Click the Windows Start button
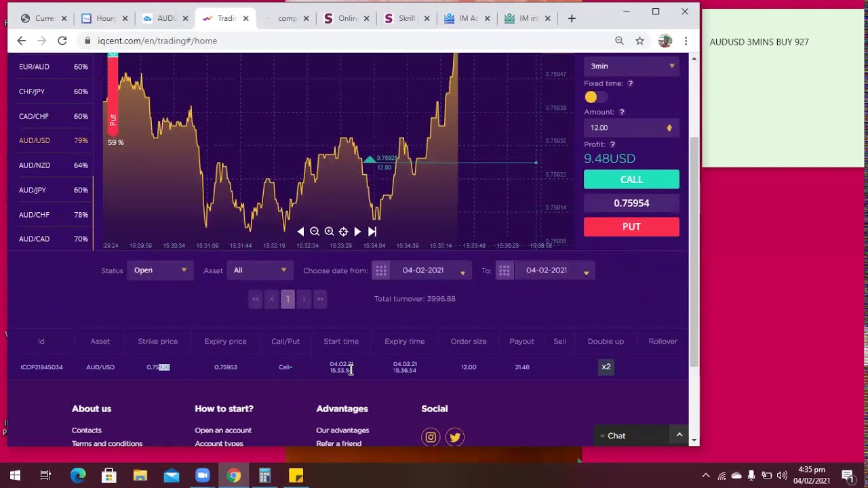This screenshot has width=868, height=488. coord(15,475)
